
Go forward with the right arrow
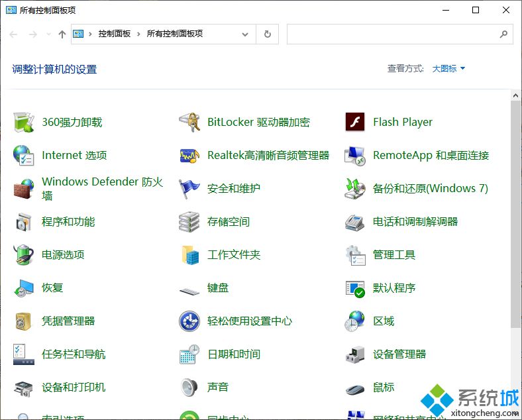(x=32, y=34)
